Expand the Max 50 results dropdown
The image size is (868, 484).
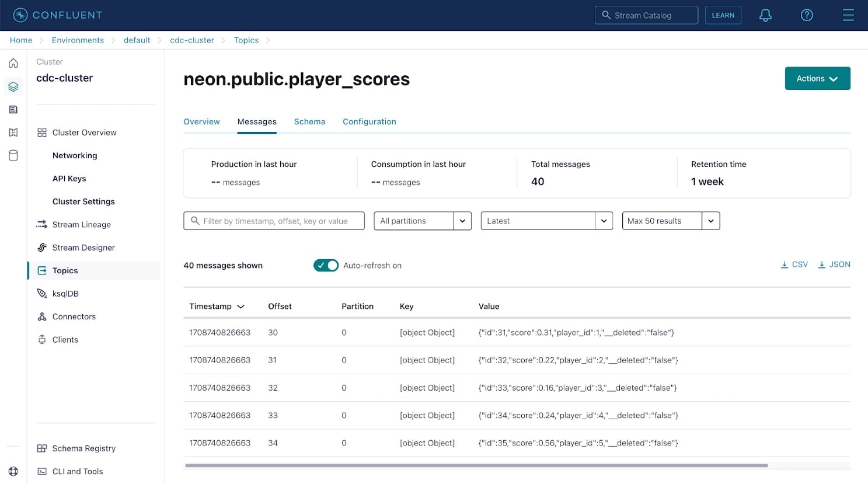click(710, 221)
